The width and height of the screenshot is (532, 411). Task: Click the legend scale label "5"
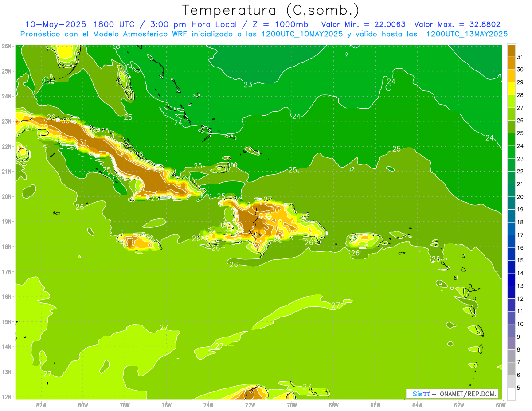[x=518, y=388]
